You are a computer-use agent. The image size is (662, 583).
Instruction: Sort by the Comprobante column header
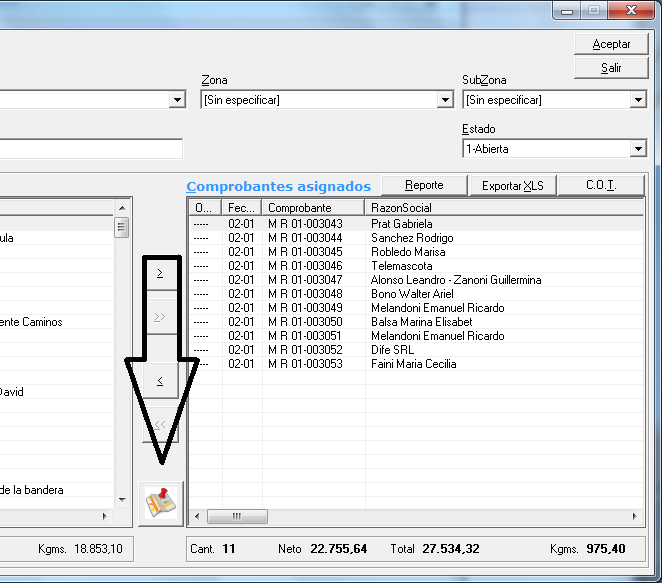(x=314, y=208)
